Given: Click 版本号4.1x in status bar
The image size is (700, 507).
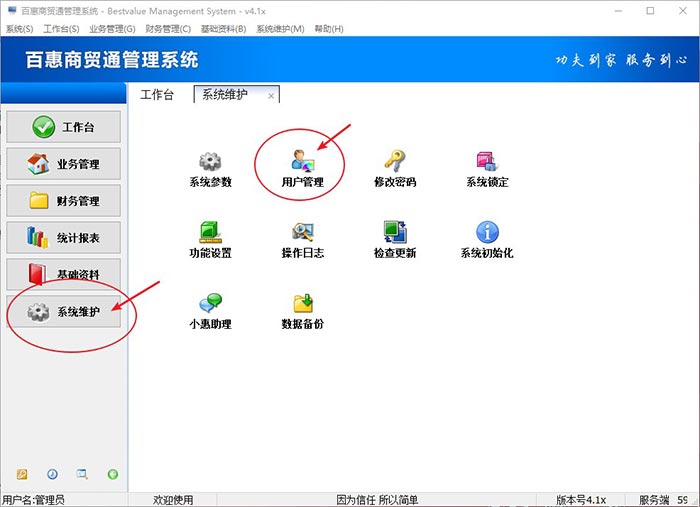Looking at the screenshot, I should 581,500.
